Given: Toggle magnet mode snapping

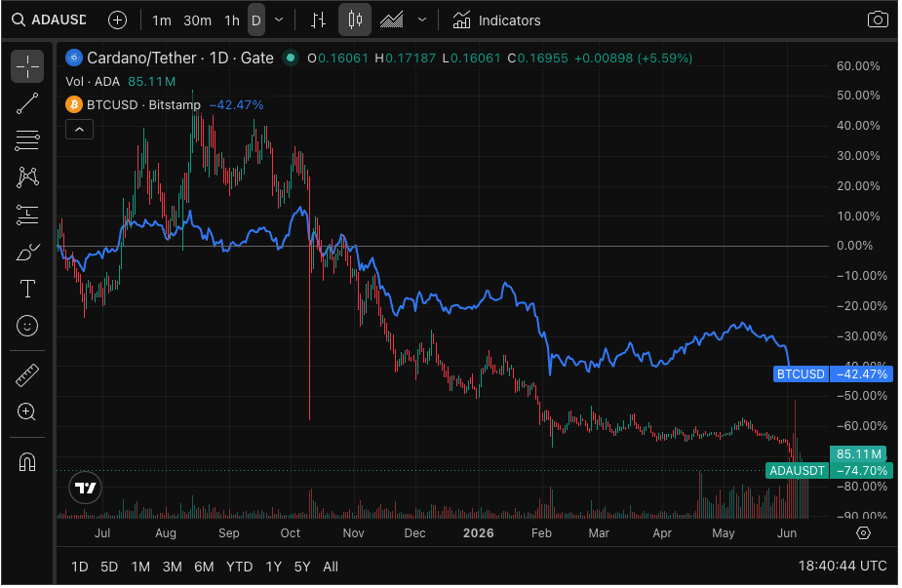Looking at the screenshot, I should 27,462.
